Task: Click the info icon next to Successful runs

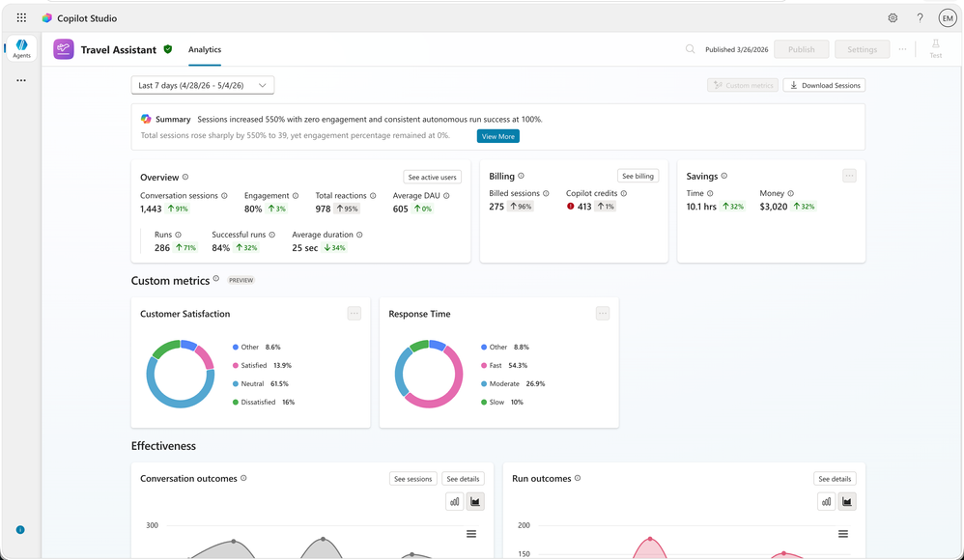Action: coord(271,235)
